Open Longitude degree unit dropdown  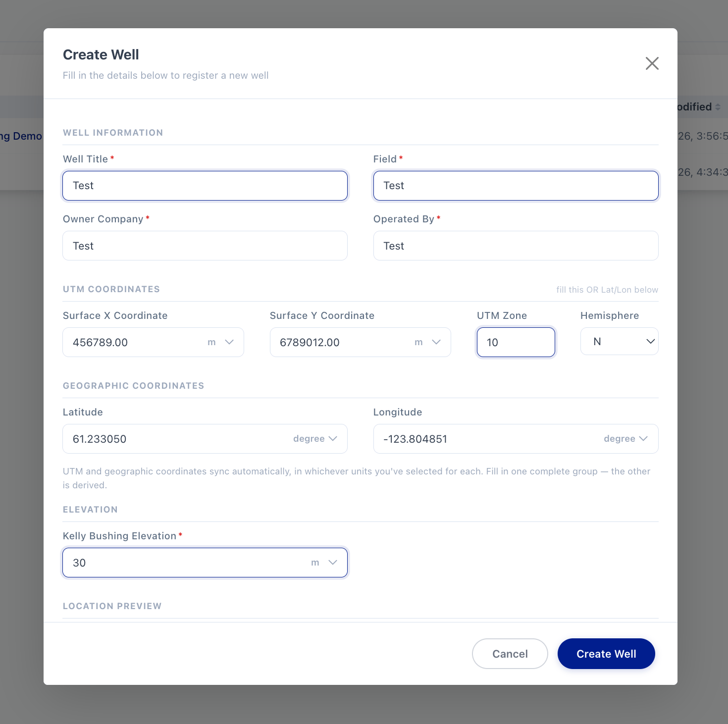tap(626, 439)
